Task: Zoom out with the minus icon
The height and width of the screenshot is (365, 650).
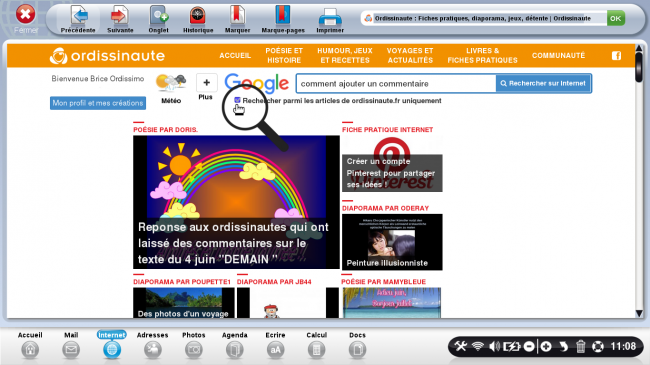Action: (x=529, y=346)
